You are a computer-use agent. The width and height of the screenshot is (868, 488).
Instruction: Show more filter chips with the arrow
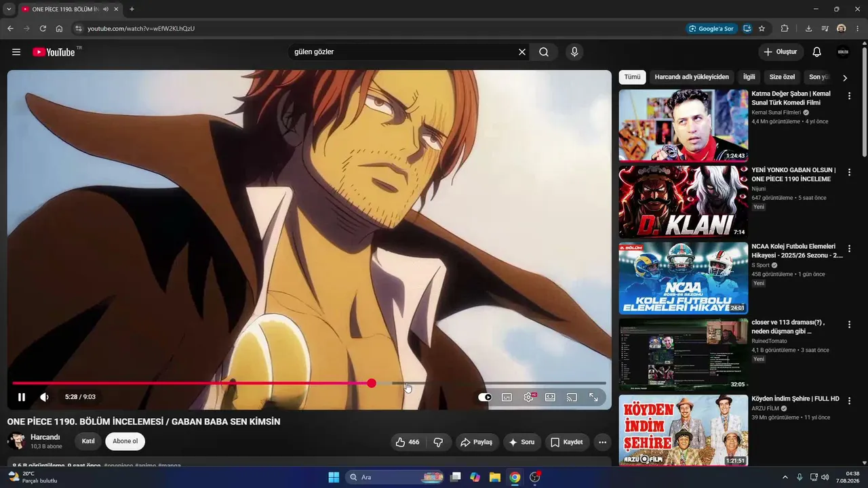click(x=845, y=78)
